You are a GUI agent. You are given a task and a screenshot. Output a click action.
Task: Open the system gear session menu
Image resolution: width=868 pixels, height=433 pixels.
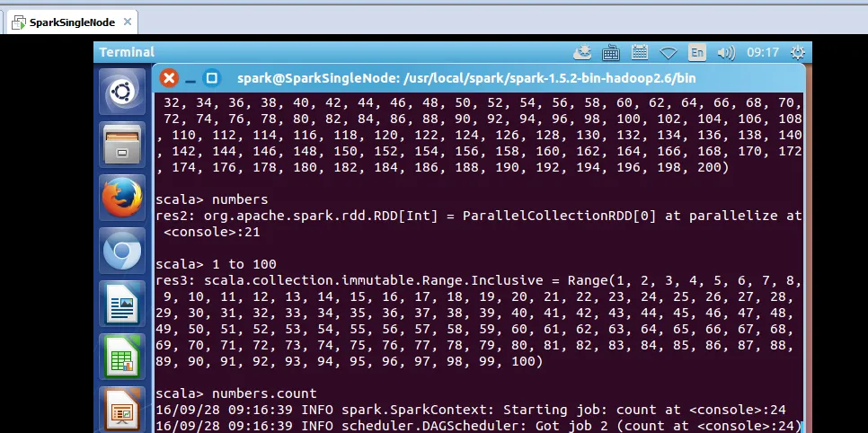point(798,53)
